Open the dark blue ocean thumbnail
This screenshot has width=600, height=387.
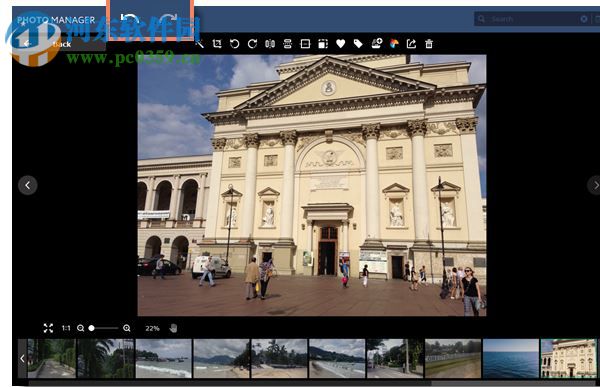point(511,359)
